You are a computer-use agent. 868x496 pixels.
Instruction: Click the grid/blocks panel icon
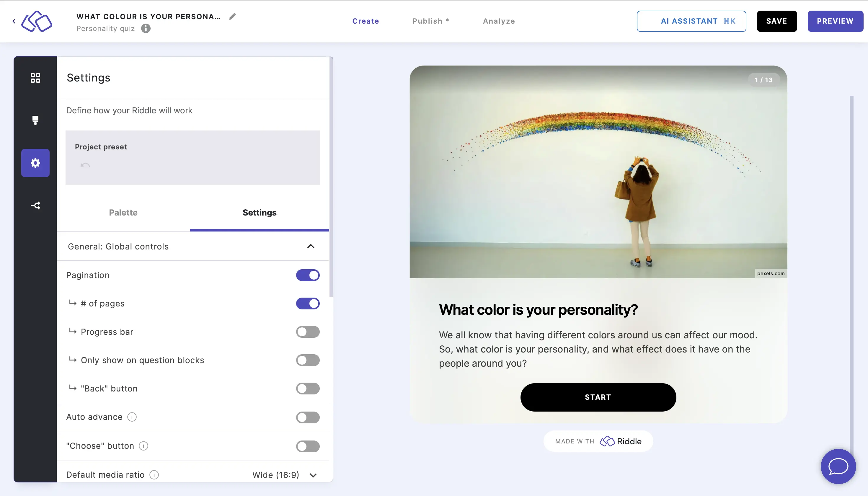[35, 77]
